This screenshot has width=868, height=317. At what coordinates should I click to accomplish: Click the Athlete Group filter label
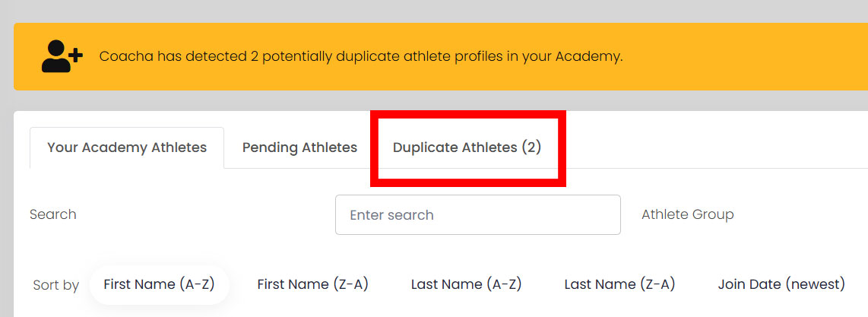[x=688, y=214]
